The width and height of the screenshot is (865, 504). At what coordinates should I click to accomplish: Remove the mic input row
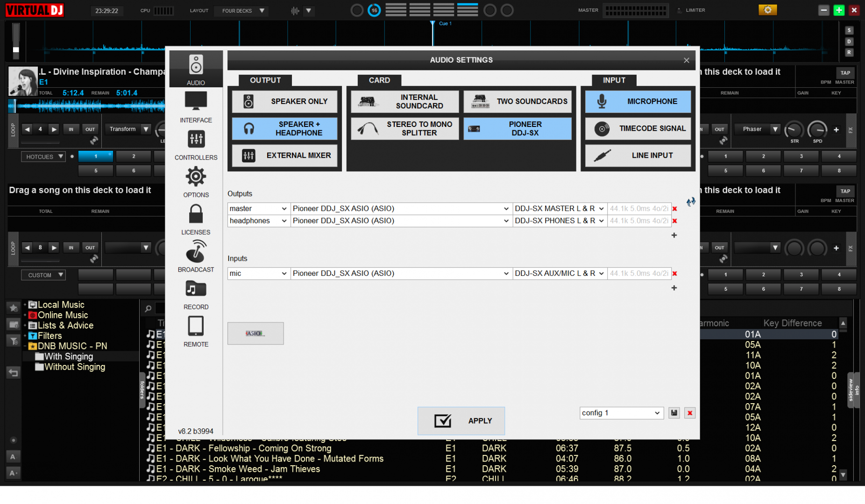coord(674,273)
